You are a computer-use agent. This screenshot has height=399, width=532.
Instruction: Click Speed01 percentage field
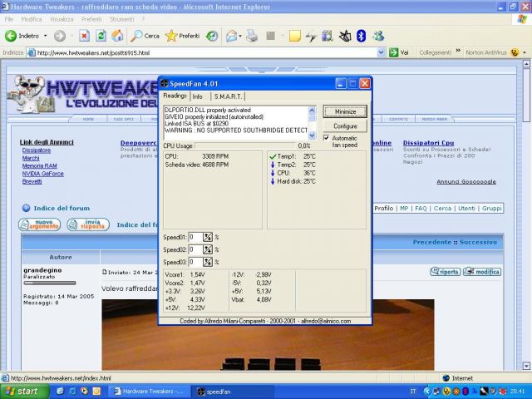point(195,237)
